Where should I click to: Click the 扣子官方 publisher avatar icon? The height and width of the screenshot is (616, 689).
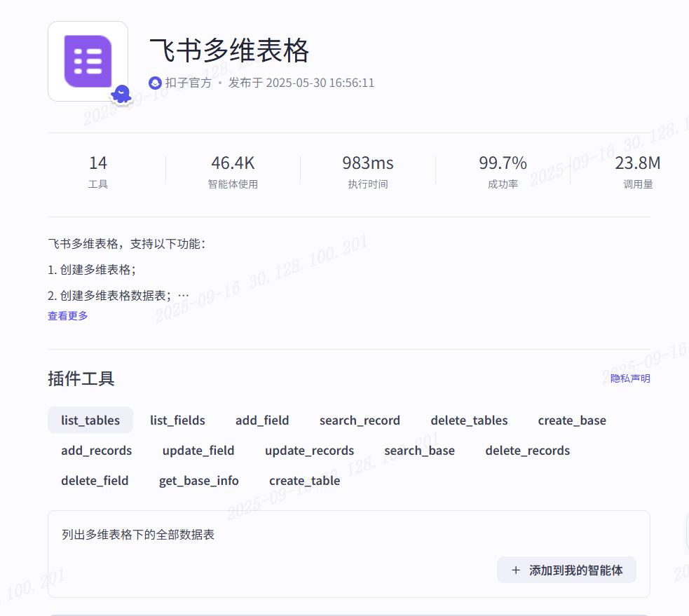point(155,83)
